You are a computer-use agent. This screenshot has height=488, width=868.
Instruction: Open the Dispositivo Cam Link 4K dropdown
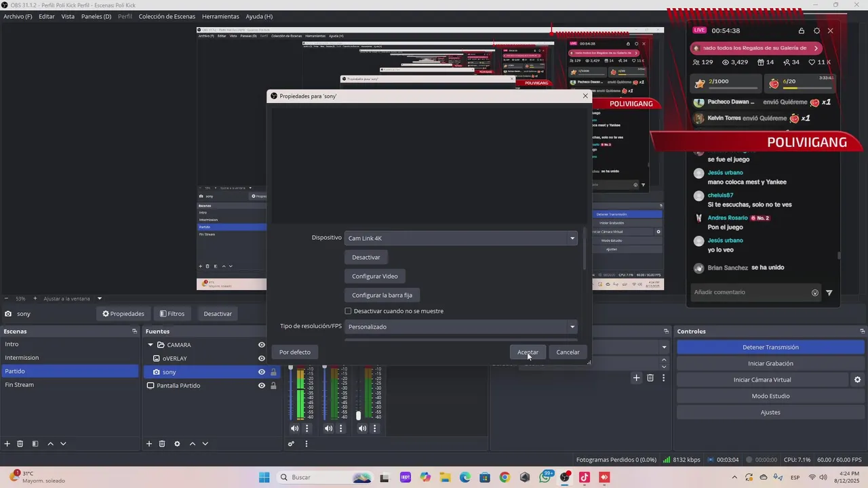(x=461, y=238)
